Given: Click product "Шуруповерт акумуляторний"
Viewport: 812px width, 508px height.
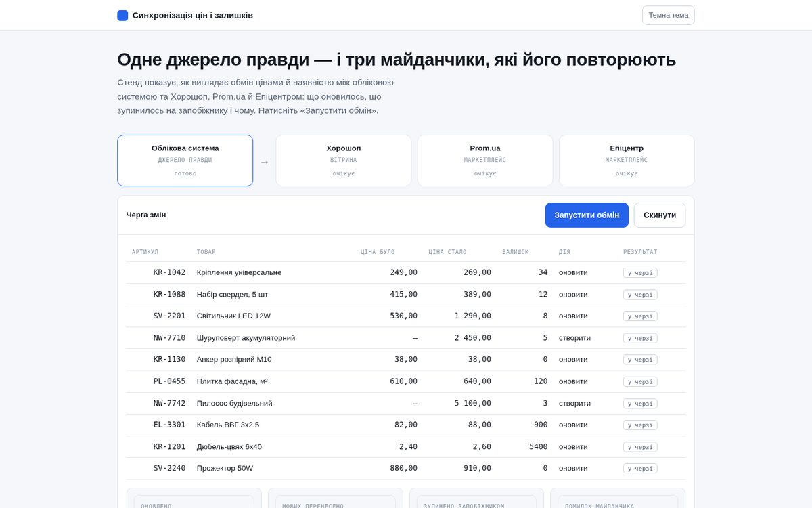Looking at the screenshot, I should 246,337.
